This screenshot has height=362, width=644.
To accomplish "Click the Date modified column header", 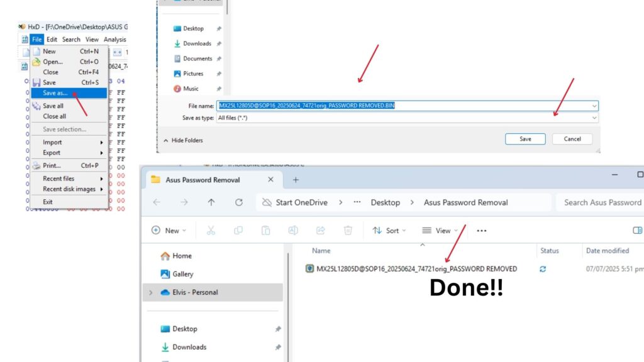I will tap(608, 251).
